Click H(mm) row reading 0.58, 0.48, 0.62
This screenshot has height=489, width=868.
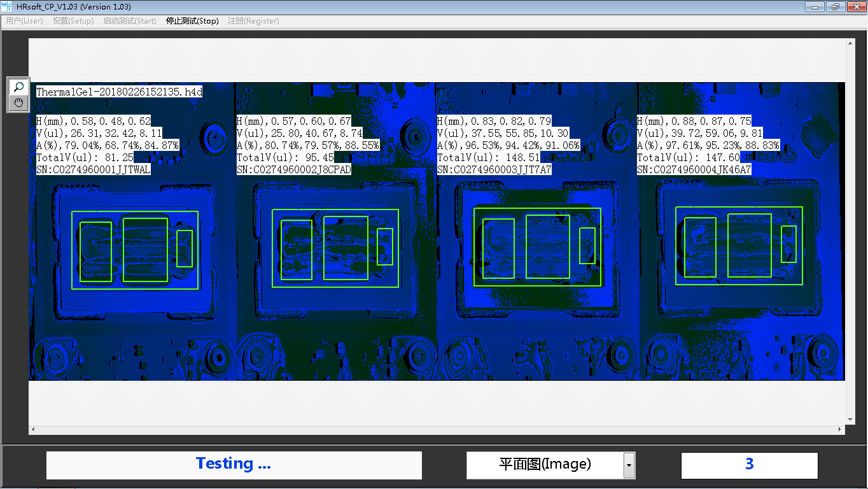(94, 121)
